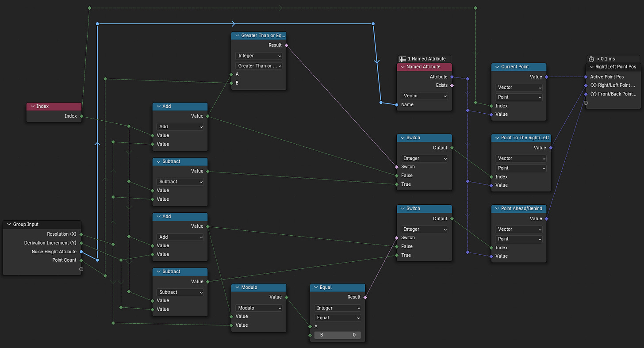Click the clock timing icon above Right/Left Point Pos
Screen dimensions: 644x348
(591, 59)
